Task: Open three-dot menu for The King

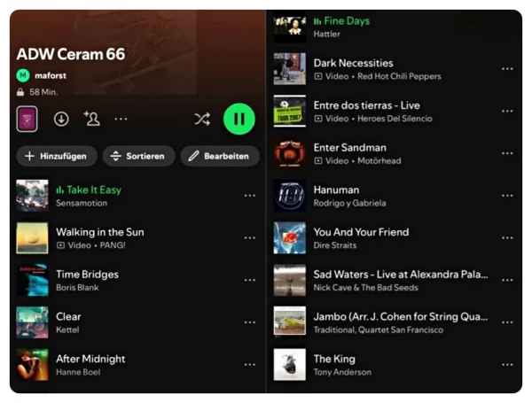Action: click(507, 365)
